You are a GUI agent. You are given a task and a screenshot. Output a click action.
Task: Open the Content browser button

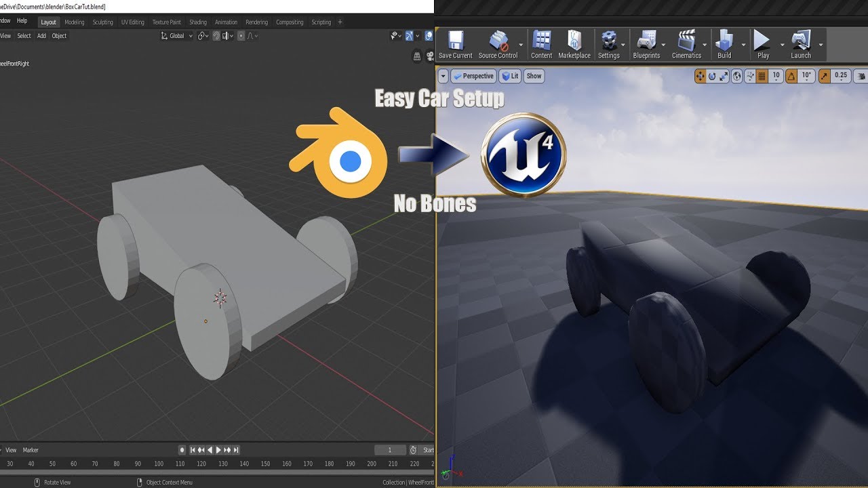[541, 45]
